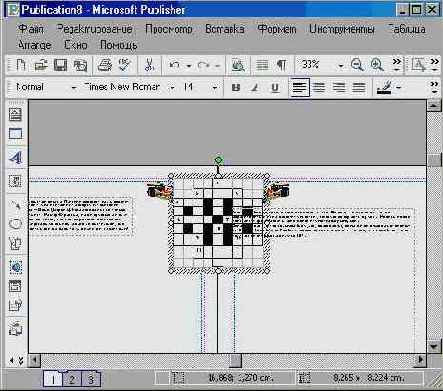The width and height of the screenshot is (443, 391).
Task: Select the Oval shape tool
Action: (x=15, y=224)
